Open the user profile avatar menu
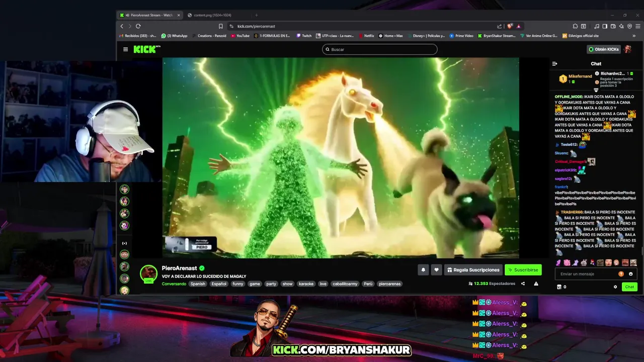Viewport: 644px width, 362px height. 627,49
